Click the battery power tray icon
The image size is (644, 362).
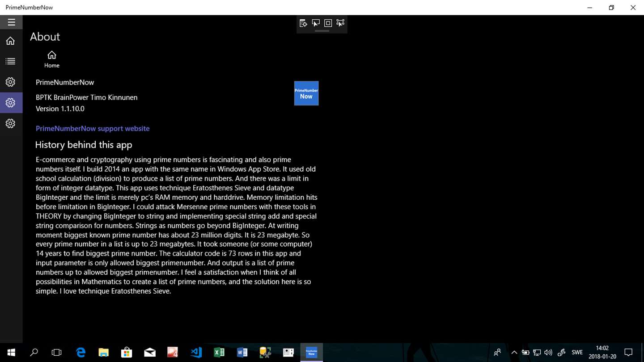pyautogui.click(x=525, y=353)
